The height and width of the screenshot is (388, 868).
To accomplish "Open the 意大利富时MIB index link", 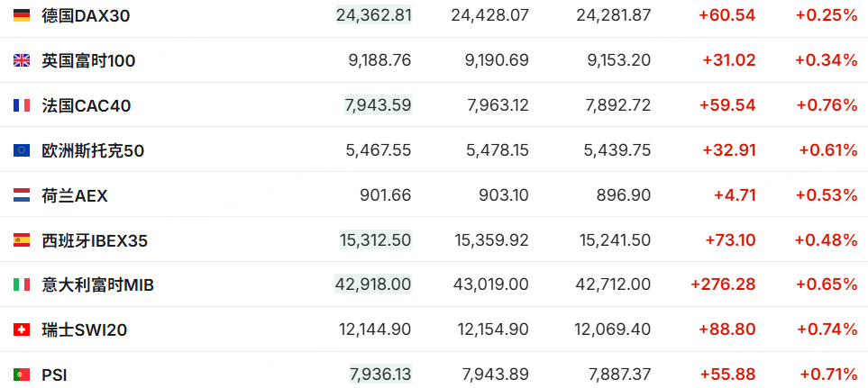I will click(98, 285).
